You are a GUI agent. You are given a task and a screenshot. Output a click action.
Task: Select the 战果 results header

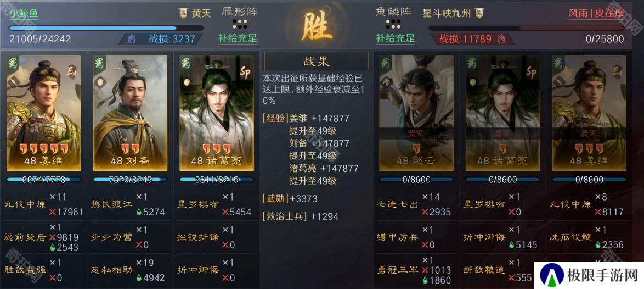(x=317, y=62)
